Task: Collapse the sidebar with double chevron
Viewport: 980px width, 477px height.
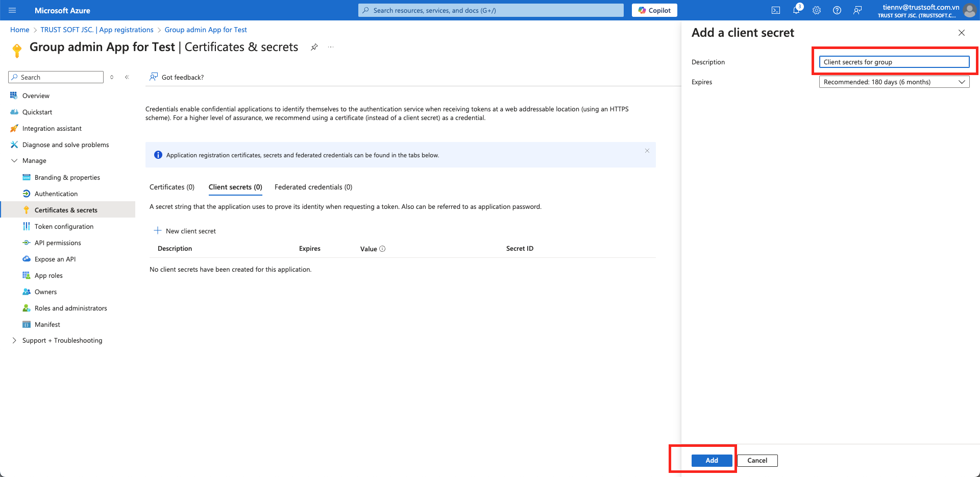Action: point(127,77)
